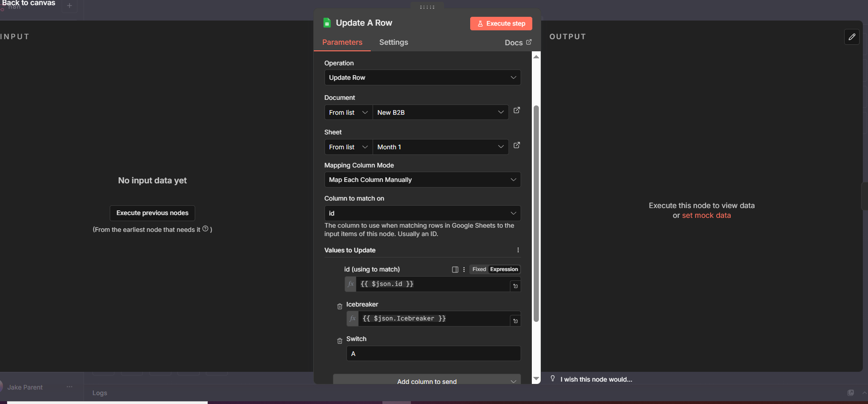Image resolution: width=868 pixels, height=404 pixels.
Task: Click the Switch value input field
Action: point(433,354)
